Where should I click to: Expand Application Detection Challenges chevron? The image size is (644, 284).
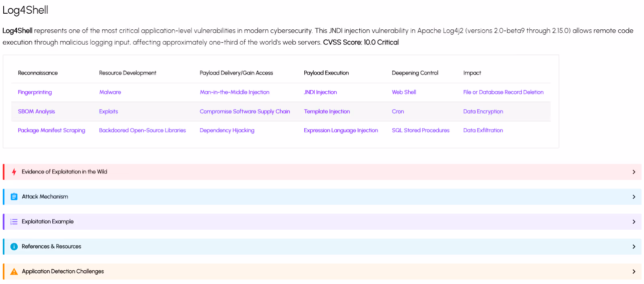(634, 272)
